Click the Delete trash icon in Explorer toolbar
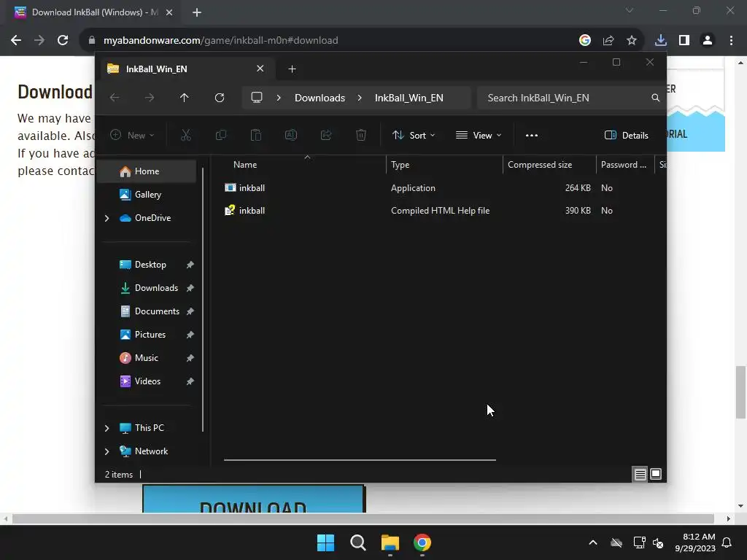Viewport: 747px width, 560px height. (x=361, y=135)
